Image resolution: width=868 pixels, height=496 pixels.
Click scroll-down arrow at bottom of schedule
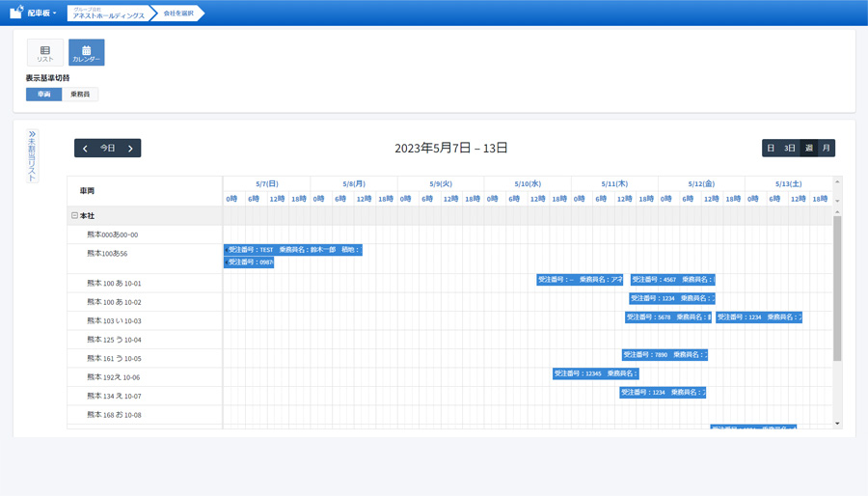click(837, 423)
